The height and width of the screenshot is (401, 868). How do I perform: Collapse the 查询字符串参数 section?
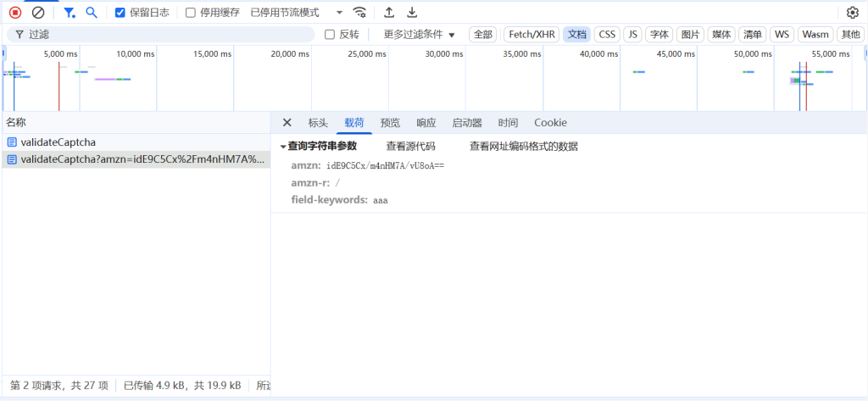[x=284, y=147]
